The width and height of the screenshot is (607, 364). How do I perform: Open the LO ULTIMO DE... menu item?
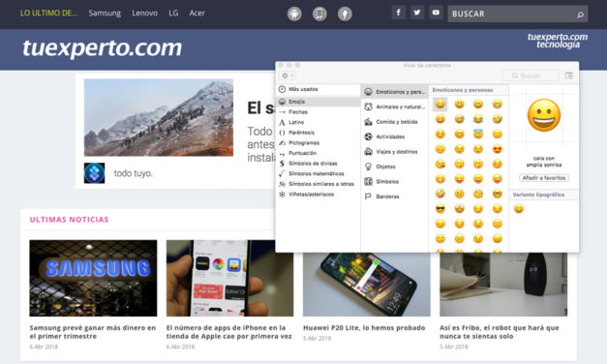[48, 13]
